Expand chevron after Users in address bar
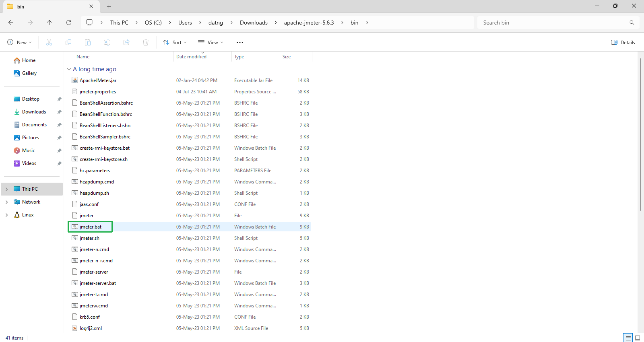 click(x=200, y=23)
